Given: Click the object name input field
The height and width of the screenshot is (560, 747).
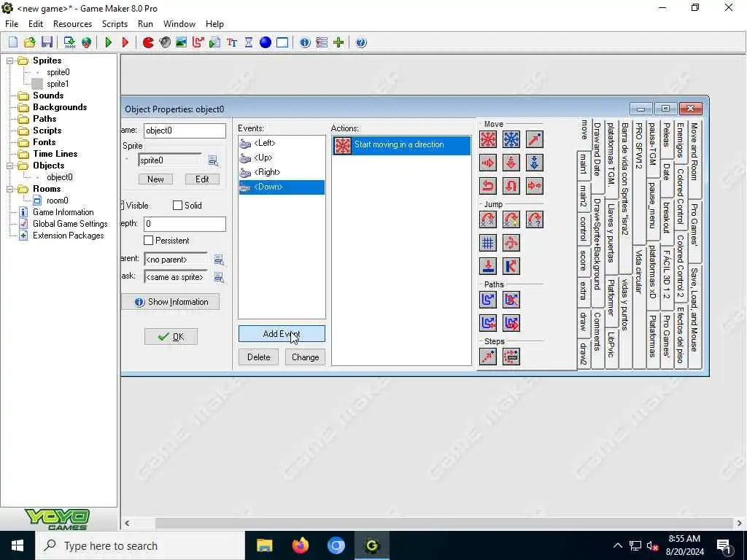Looking at the screenshot, I should (185, 131).
